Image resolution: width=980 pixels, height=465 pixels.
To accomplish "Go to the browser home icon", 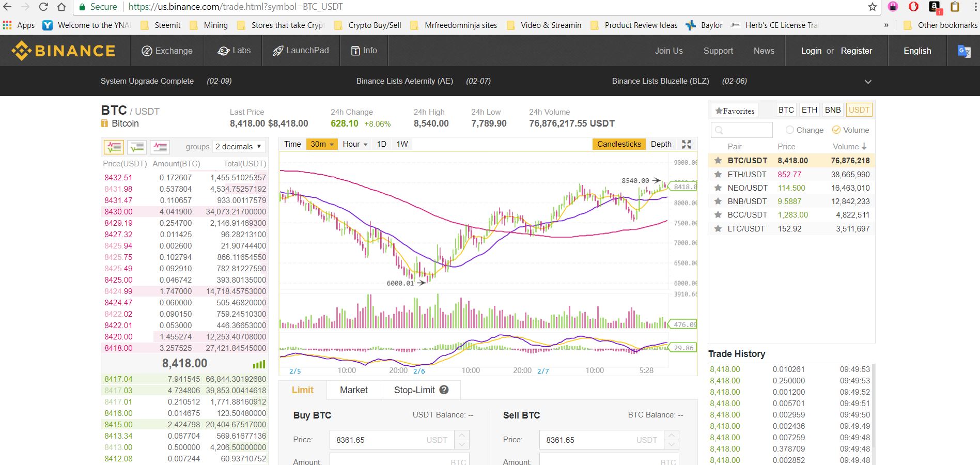I will click(x=61, y=7).
